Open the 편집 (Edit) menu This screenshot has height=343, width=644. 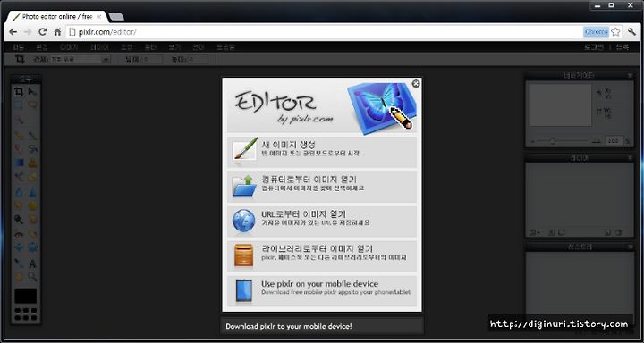point(42,47)
